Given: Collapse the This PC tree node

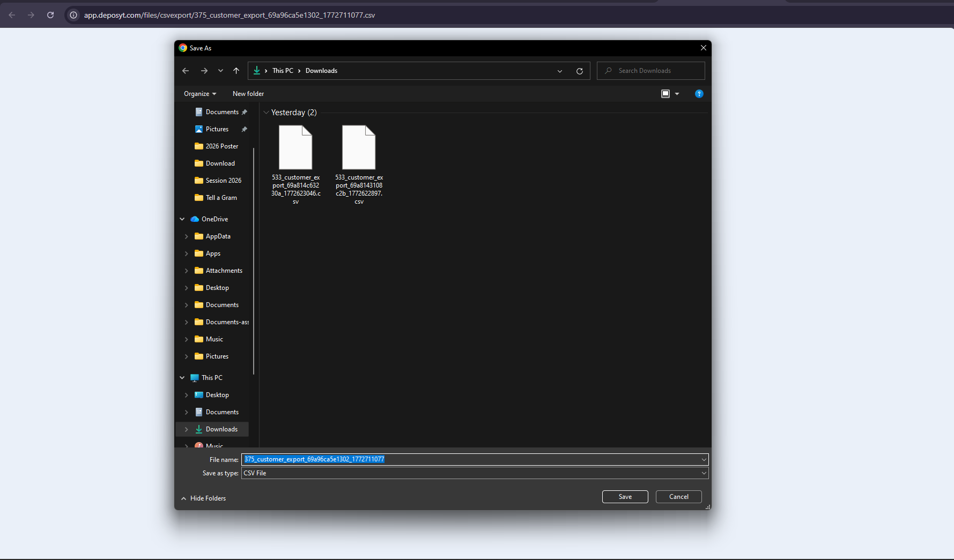Looking at the screenshot, I should (x=182, y=378).
